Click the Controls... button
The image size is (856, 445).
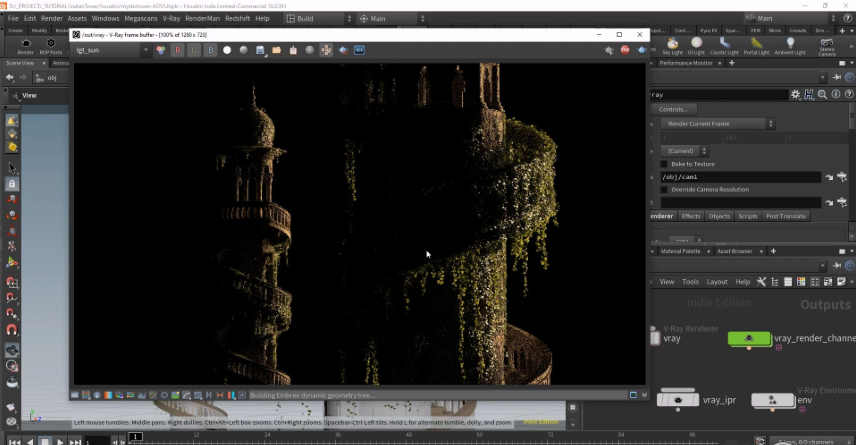pos(673,109)
